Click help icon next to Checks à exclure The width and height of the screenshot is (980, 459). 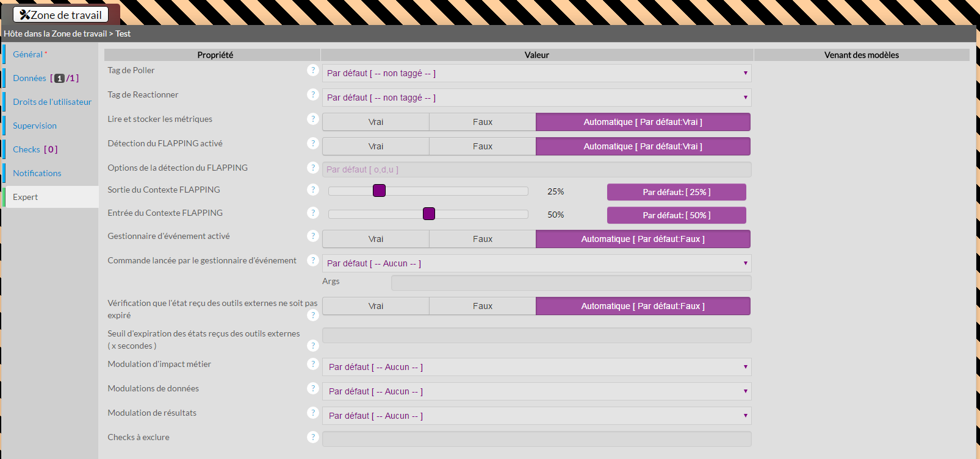tap(313, 437)
